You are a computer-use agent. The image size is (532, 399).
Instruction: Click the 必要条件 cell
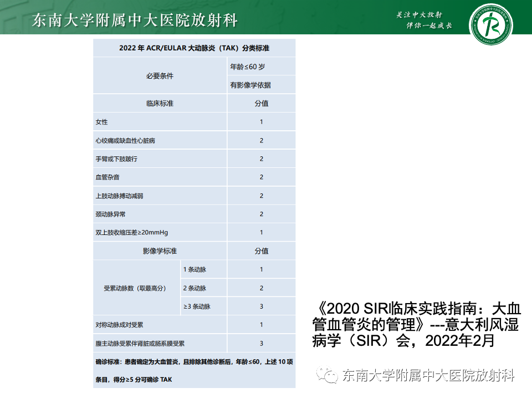coord(160,76)
